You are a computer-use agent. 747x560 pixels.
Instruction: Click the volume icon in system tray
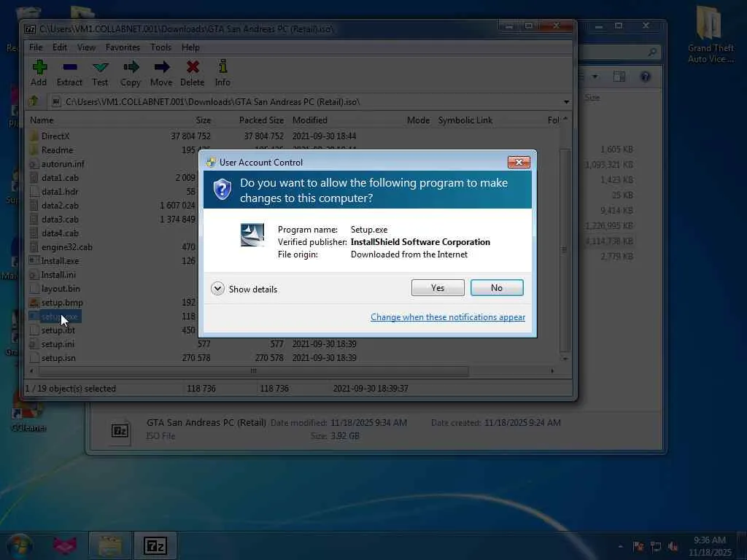tap(673, 546)
